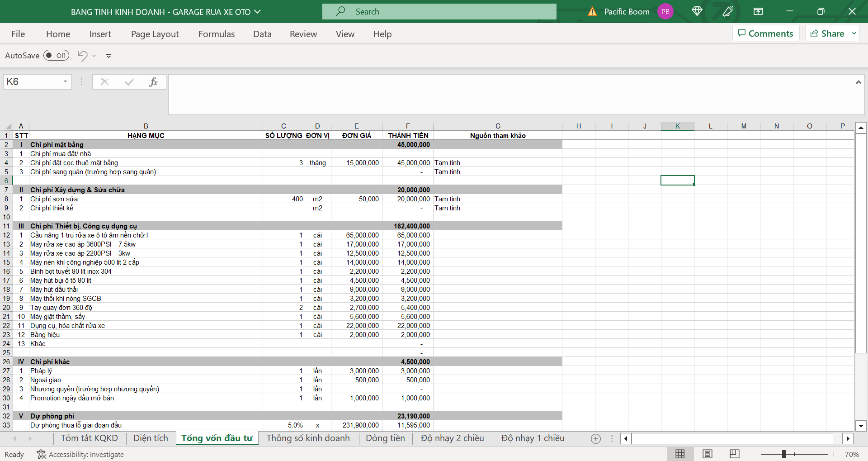
Task: Open the Name Box dropdown
Action: coord(65,82)
